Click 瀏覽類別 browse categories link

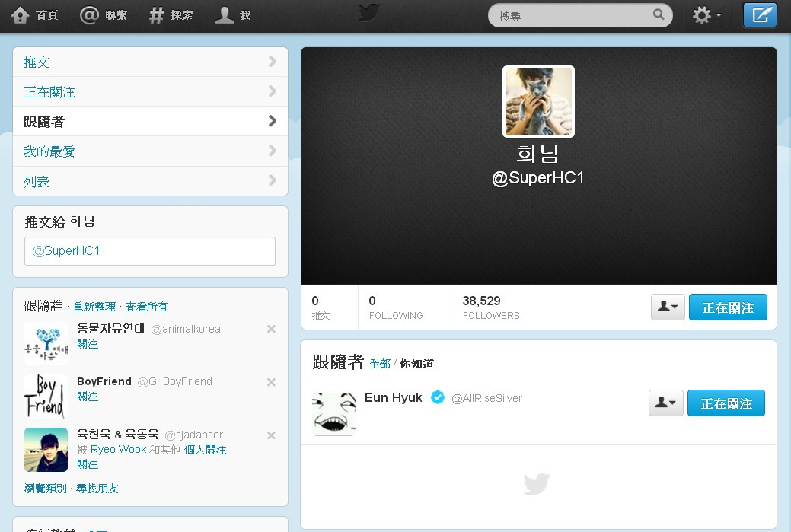pos(46,488)
